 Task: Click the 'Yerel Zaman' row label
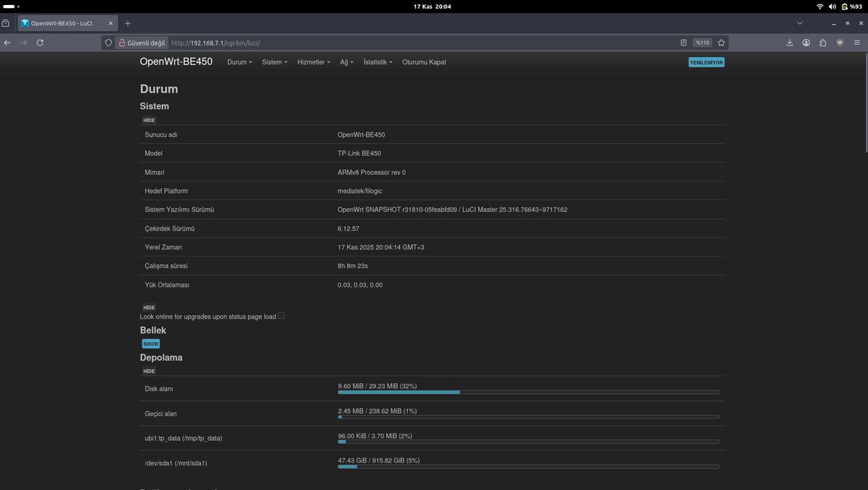point(163,247)
